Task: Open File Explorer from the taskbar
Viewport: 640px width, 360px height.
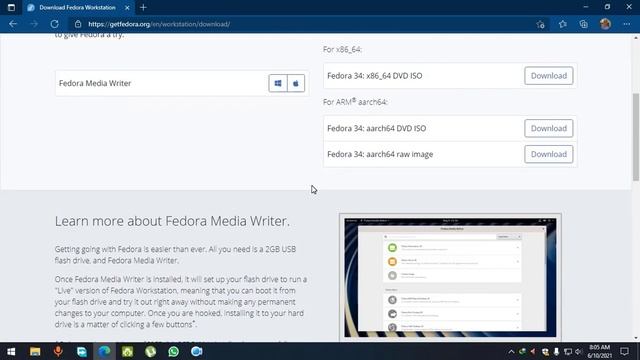Action: click(x=35, y=351)
